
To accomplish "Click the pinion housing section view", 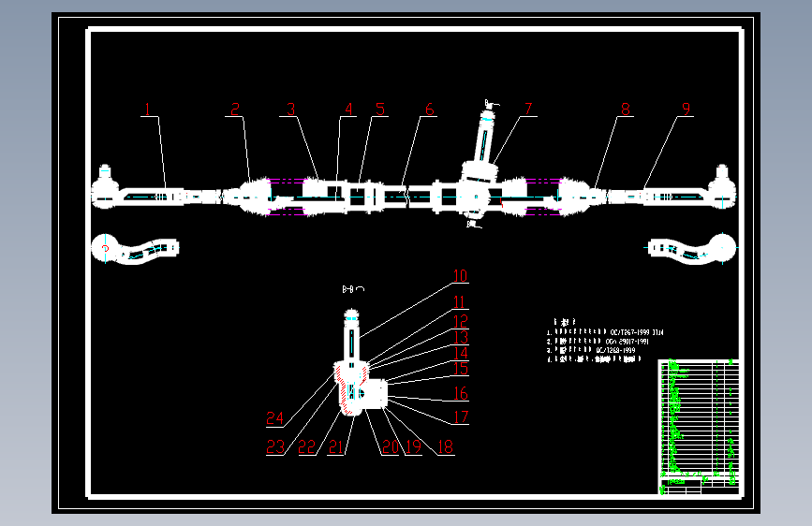I will coord(361,363).
